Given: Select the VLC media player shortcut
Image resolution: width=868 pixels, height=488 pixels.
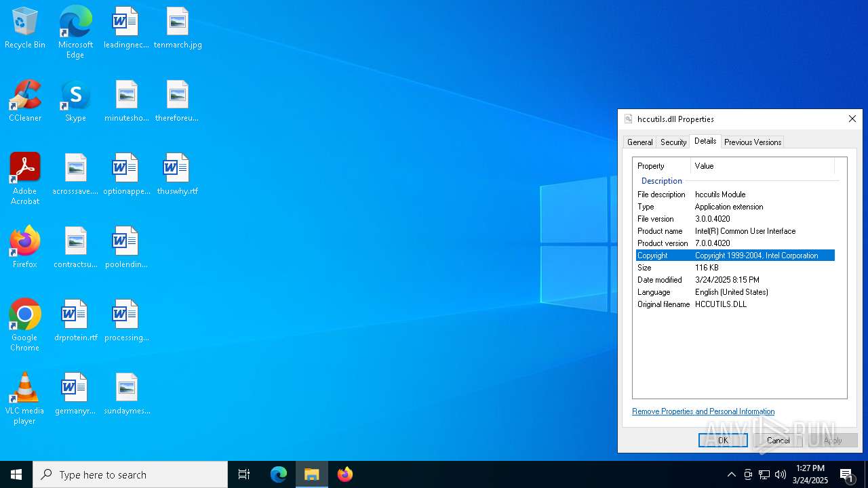Looking at the screenshot, I should (25, 399).
